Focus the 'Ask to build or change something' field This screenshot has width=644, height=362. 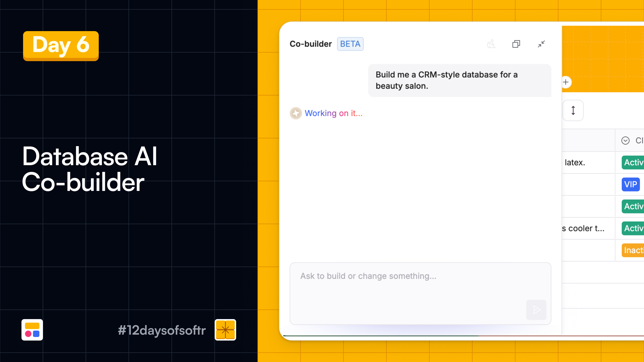(420, 294)
